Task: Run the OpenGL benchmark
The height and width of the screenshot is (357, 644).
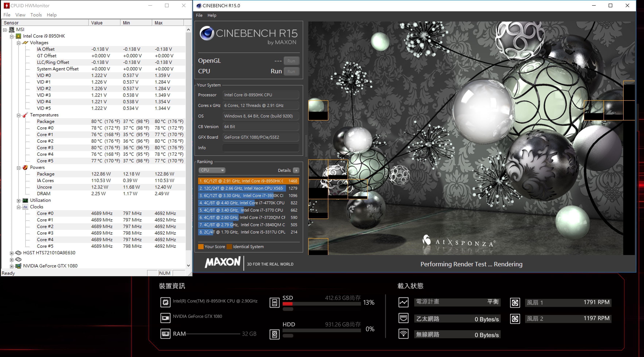Action: pos(291,61)
